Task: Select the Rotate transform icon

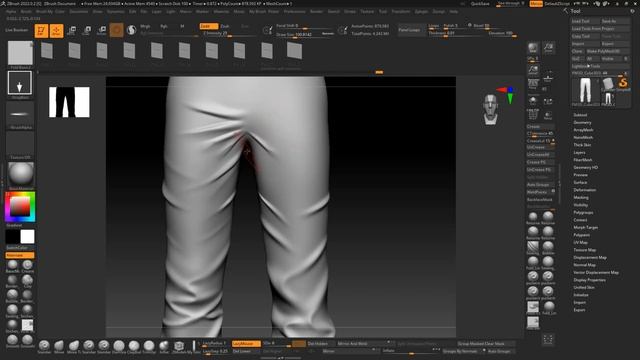Action: pyautogui.click(x=102, y=31)
